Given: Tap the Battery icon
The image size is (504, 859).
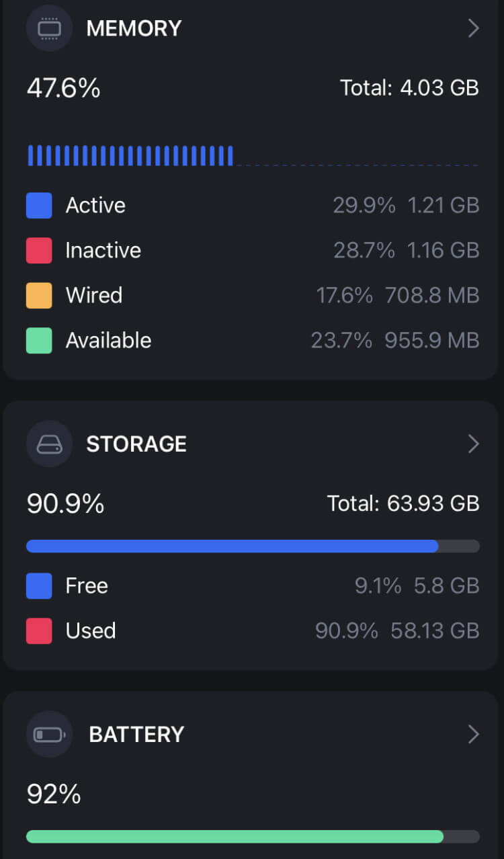Looking at the screenshot, I should tap(49, 734).
